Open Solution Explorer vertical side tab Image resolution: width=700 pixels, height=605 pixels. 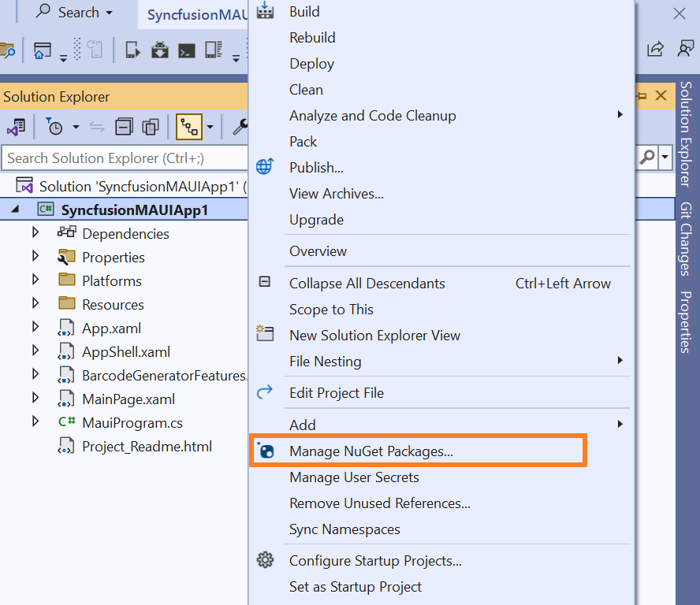[686, 134]
